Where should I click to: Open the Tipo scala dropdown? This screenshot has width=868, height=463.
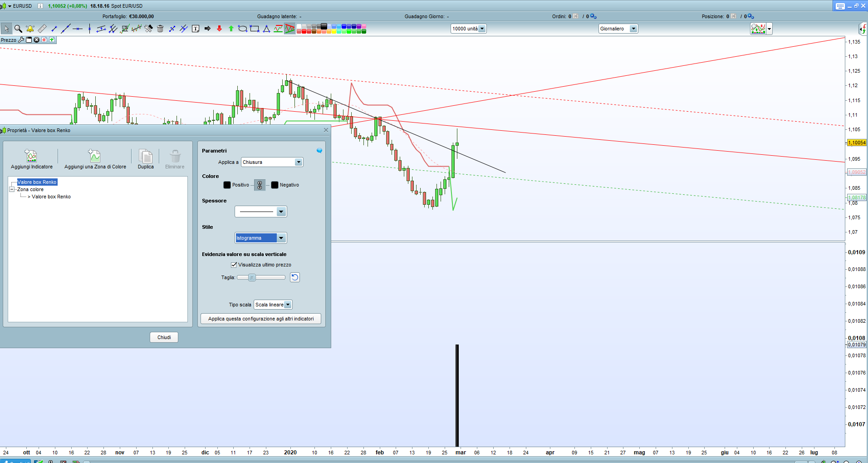(273, 305)
